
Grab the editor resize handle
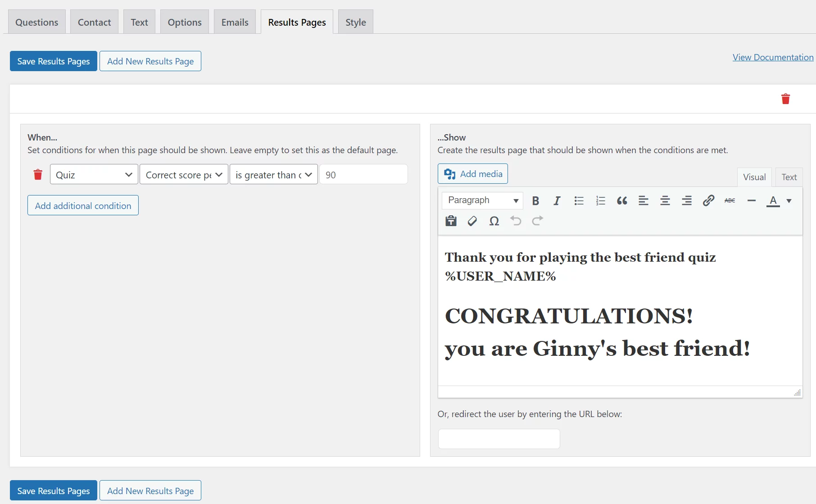point(797,392)
